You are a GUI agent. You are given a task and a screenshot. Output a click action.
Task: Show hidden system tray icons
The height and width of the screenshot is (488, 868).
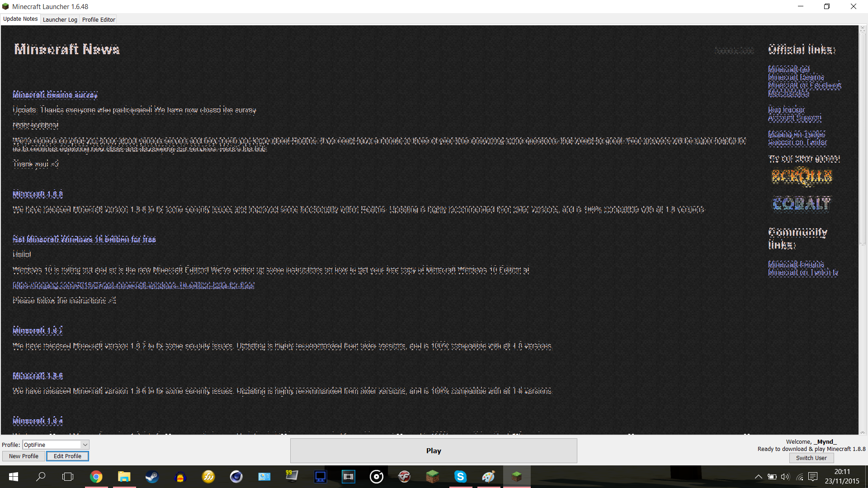pyautogui.click(x=759, y=477)
